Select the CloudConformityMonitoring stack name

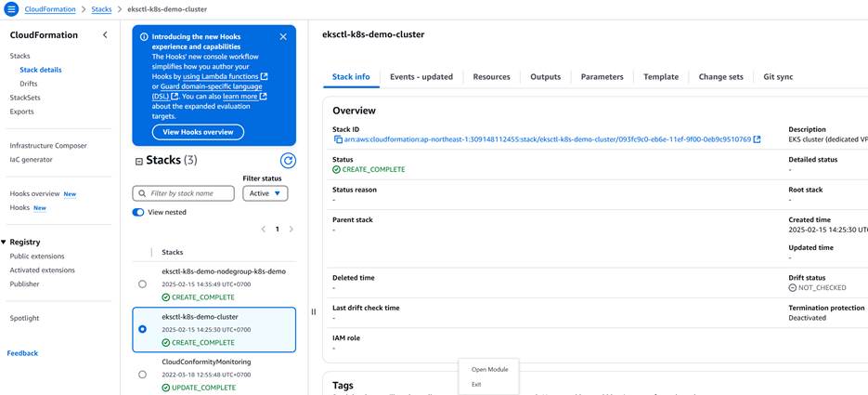tap(206, 362)
